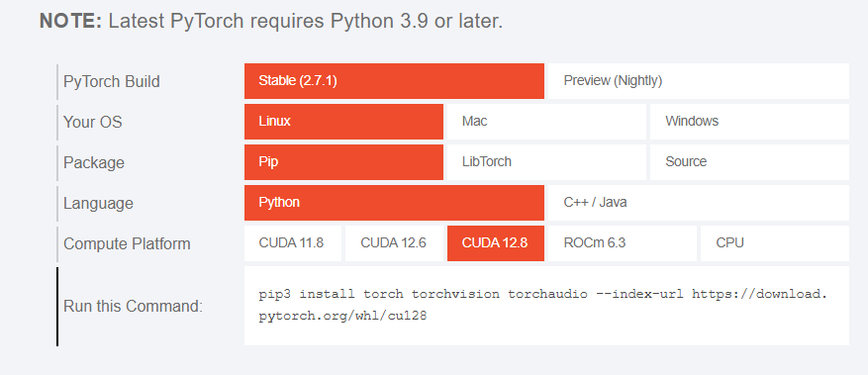Choose Source package option
This screenshot has width=868, height=375.
(749, 162)
